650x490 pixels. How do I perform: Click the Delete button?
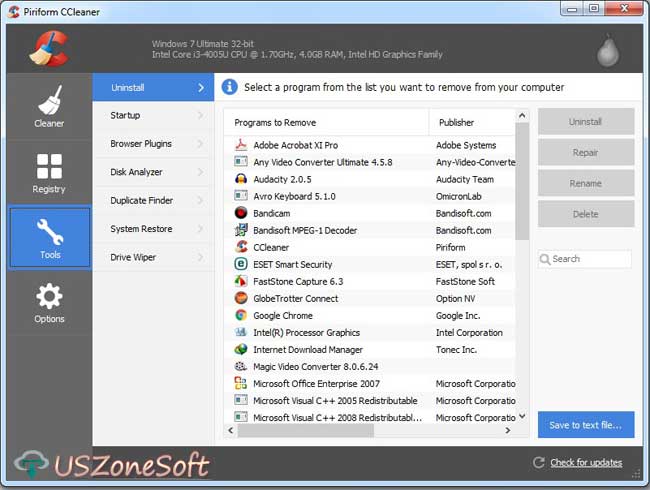[586, 214]
